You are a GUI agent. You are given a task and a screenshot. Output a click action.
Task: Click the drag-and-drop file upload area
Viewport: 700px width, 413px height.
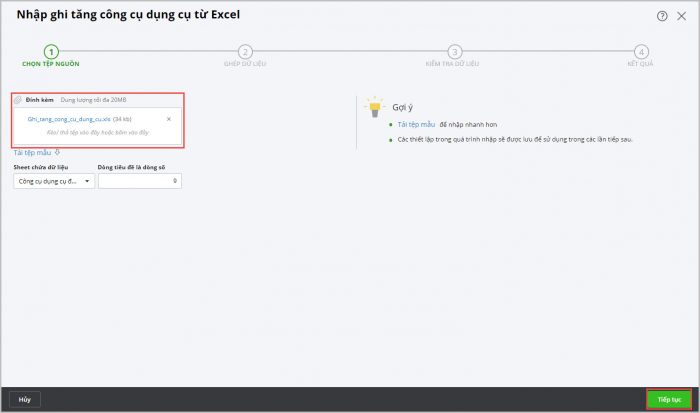[x=98, y=132]
